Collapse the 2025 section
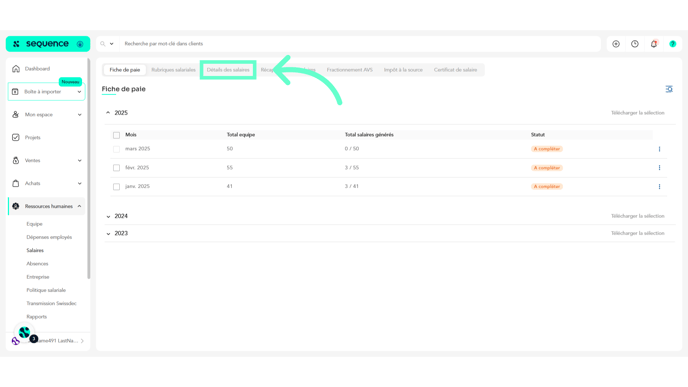This screenshot has width=688, height=387. pos(108,113)
